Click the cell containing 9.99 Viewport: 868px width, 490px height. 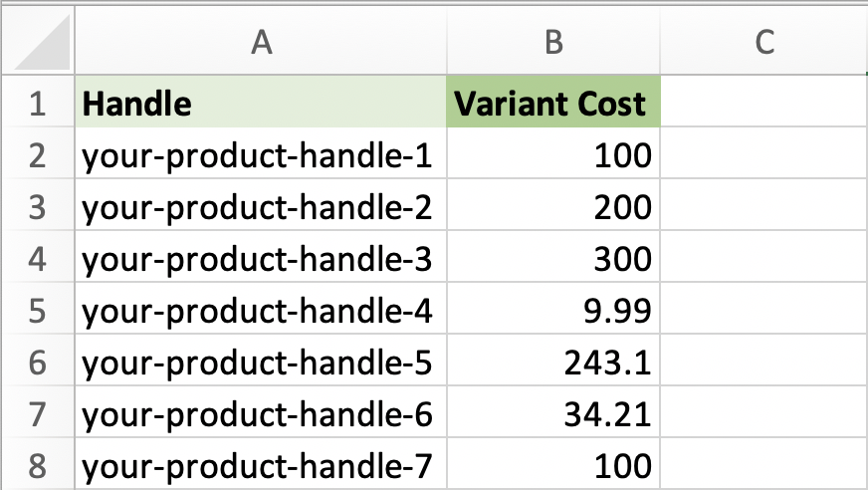[553, 309]
